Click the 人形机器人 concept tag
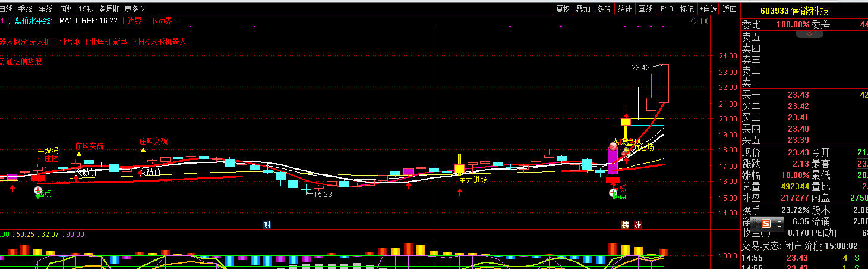The width and height of the screenshot is (868, 269). (x=168, y=42)
